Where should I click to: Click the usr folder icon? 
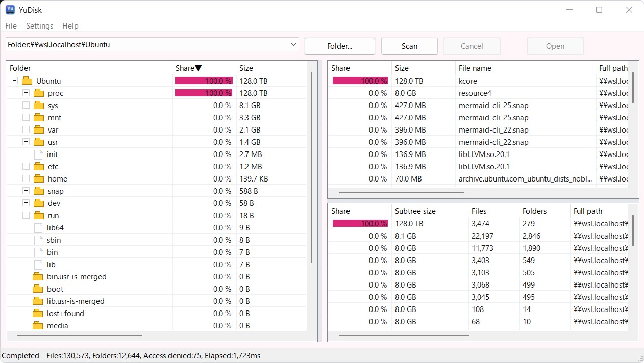coord(39,142)
